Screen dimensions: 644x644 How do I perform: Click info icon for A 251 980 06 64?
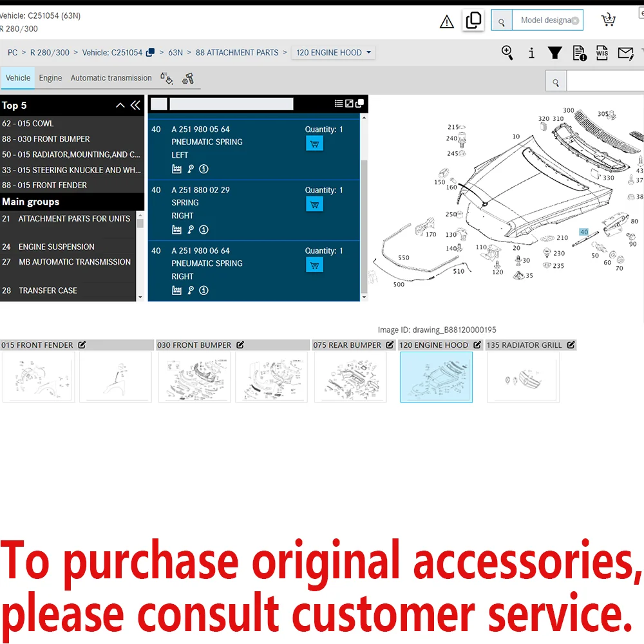click(x=204, y=290)
